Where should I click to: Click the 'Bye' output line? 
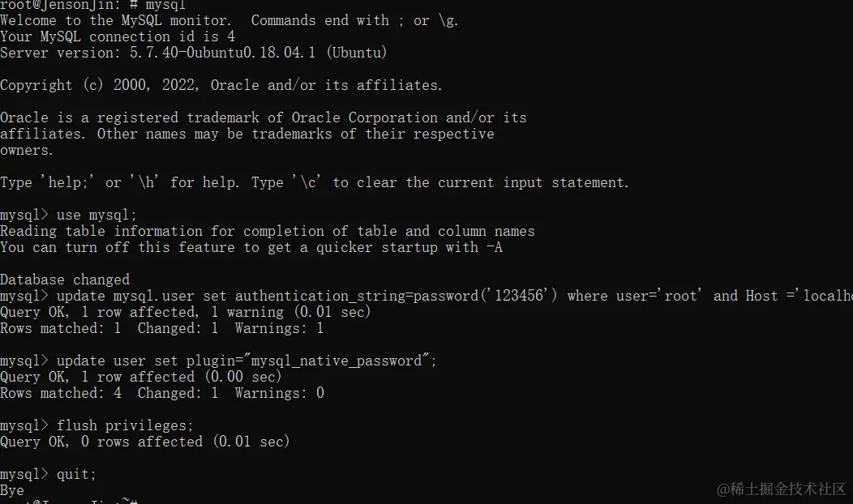pyautogui.click(x=12, y=490)
